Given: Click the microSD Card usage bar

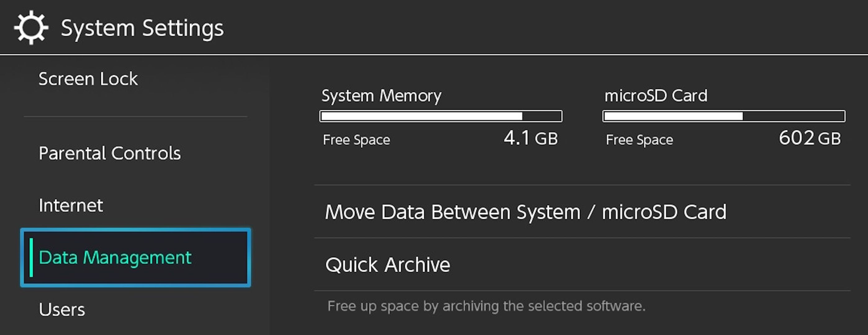Looking at the screenshot, I should [x=723, y=117].
